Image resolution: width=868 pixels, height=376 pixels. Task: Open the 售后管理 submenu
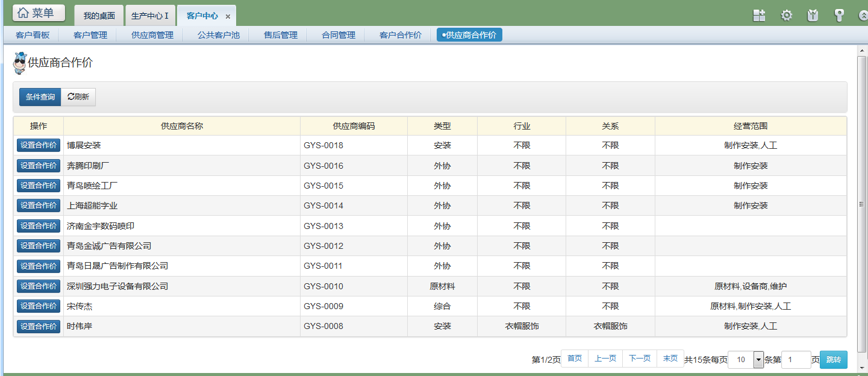(281, 35)
